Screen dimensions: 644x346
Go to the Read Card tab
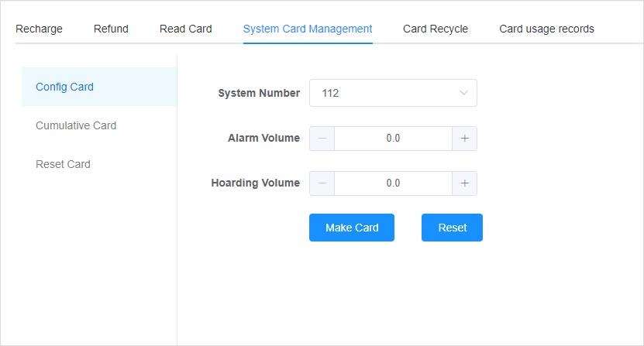pos(186,29)
